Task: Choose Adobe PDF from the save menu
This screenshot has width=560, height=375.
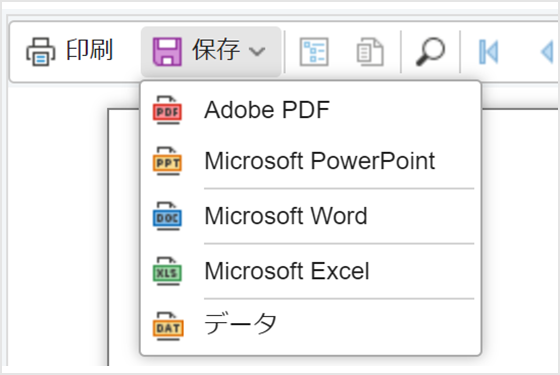Action: coord(311,110)
